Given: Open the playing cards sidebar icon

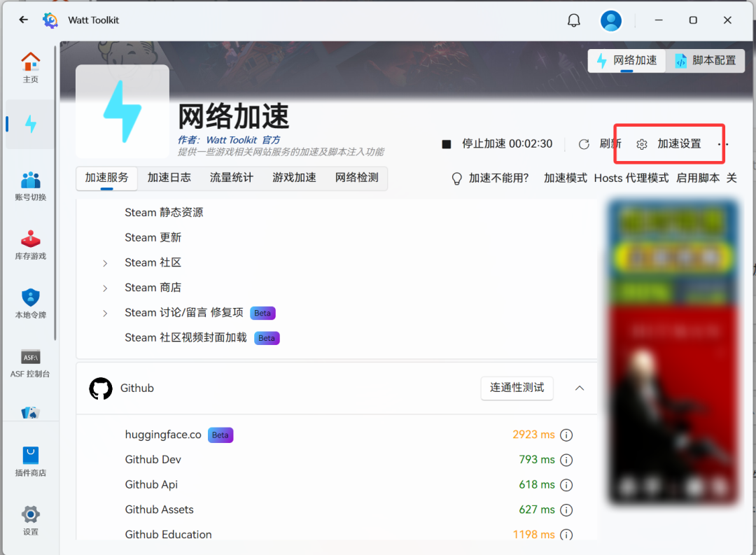Looking at the screenshot, I should 30,413.
